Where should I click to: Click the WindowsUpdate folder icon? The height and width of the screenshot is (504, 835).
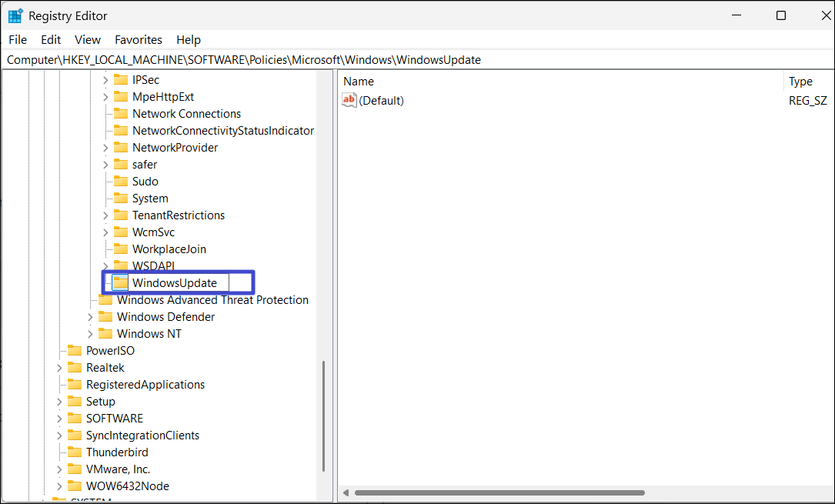tap(121, 282)
